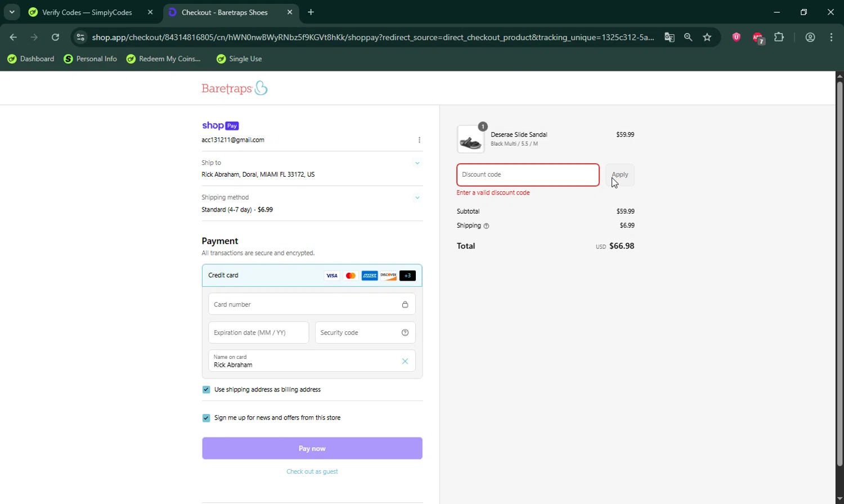This screenshot has height=504, width=844.
Task: Click the Security code help question icon
Action: click(x=405, y=332)
